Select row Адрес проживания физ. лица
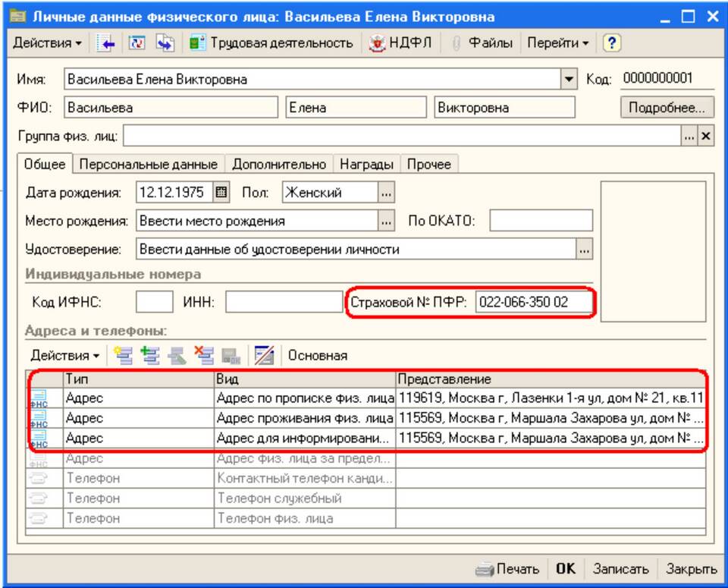This screenshot has height=588, width=728. 366,418
